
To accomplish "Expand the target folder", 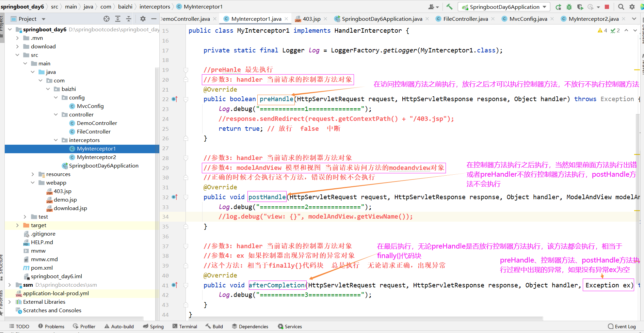I will 17,225.
